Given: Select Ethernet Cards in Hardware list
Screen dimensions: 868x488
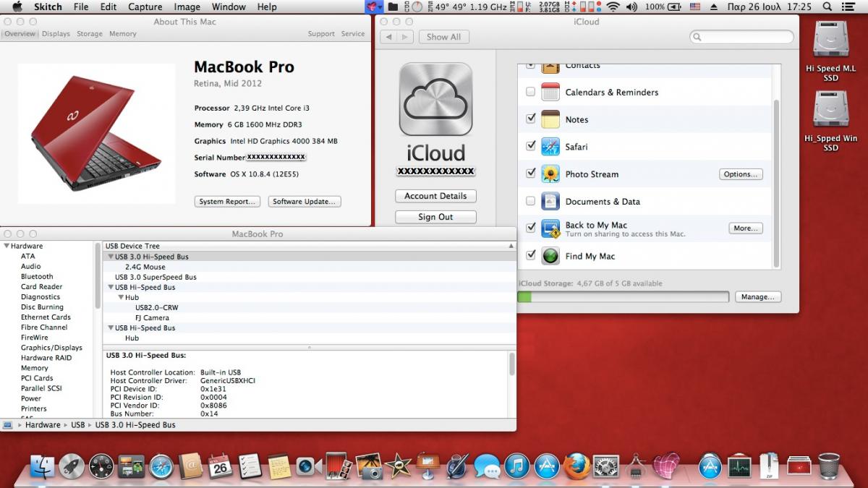Looking at the screenshot, I should (46, 317).
